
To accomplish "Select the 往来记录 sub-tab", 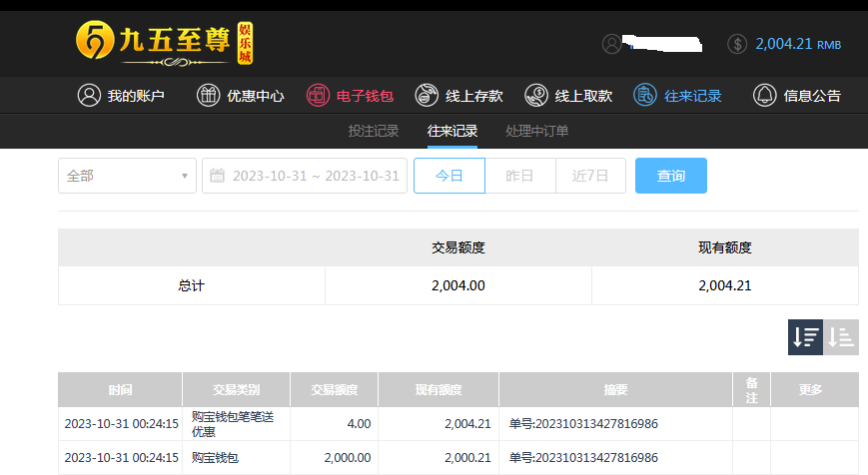I will pos(452,131).
